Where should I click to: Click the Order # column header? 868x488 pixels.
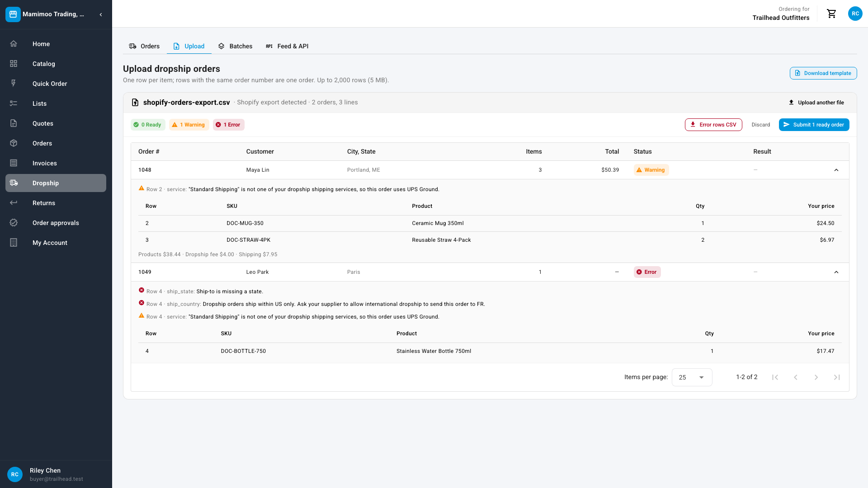point(149,151)
